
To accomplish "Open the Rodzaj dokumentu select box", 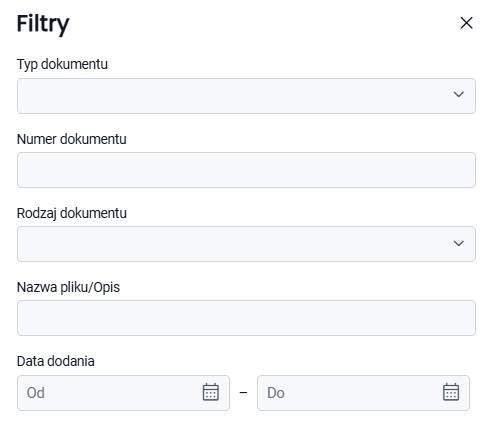I will click(x=246, y=244).
